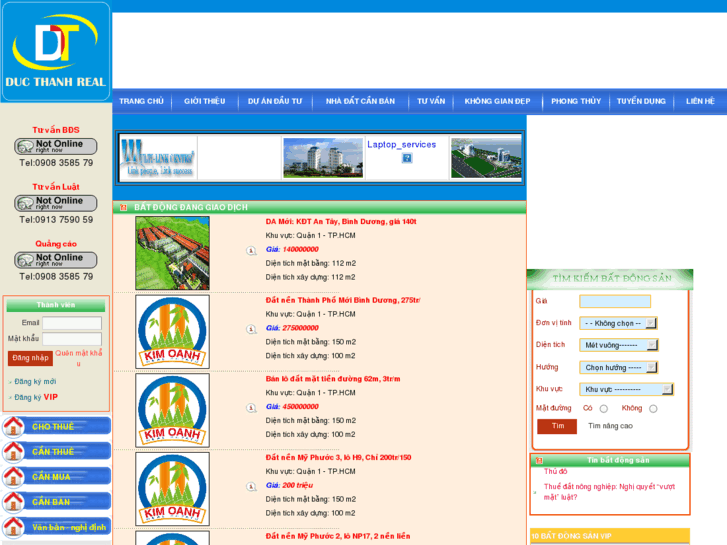Open the Đơn vị tính dropdown
This screenshot has height=545, width=727.
point(619,323)
